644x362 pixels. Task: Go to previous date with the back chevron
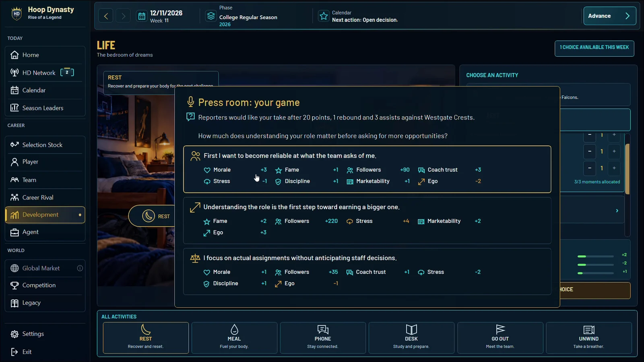tap(106, 16)
